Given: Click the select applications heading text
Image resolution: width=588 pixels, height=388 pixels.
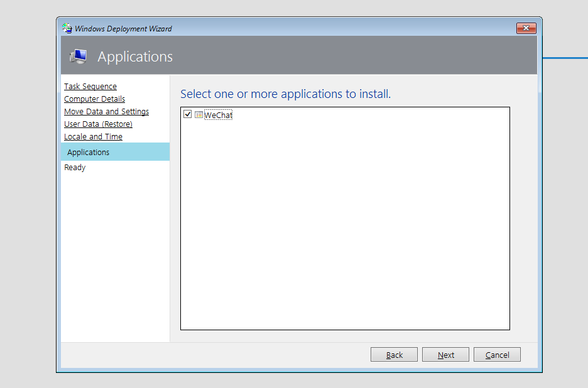Looking at the screenshot, I should coord(286,94).
